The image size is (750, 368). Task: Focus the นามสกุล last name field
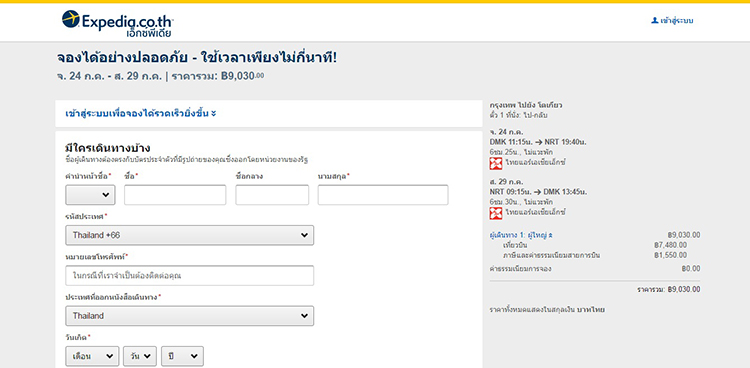click(x=383, y=195)
